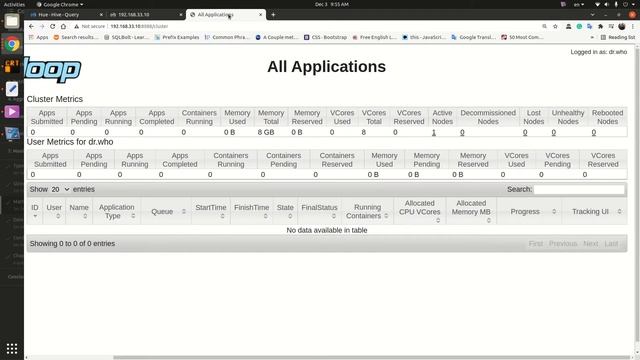
Task: Sort table by User column
Action: pyautogui.click(x=54, y=211)
